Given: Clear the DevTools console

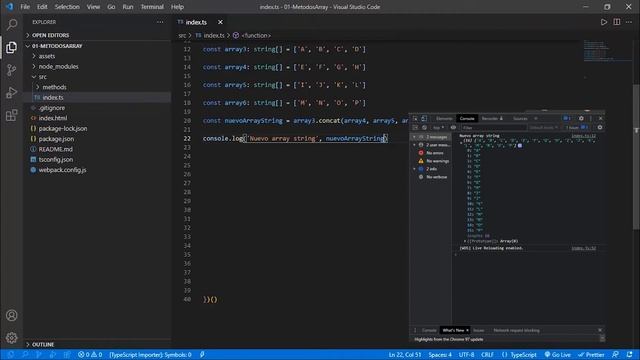Looking at the screenshot, I should [x=424, y=128].
